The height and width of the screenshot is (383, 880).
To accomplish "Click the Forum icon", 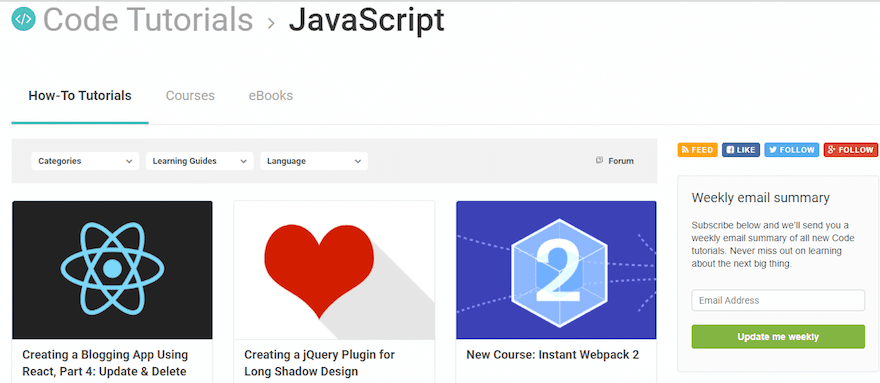I will pos(599,160).
